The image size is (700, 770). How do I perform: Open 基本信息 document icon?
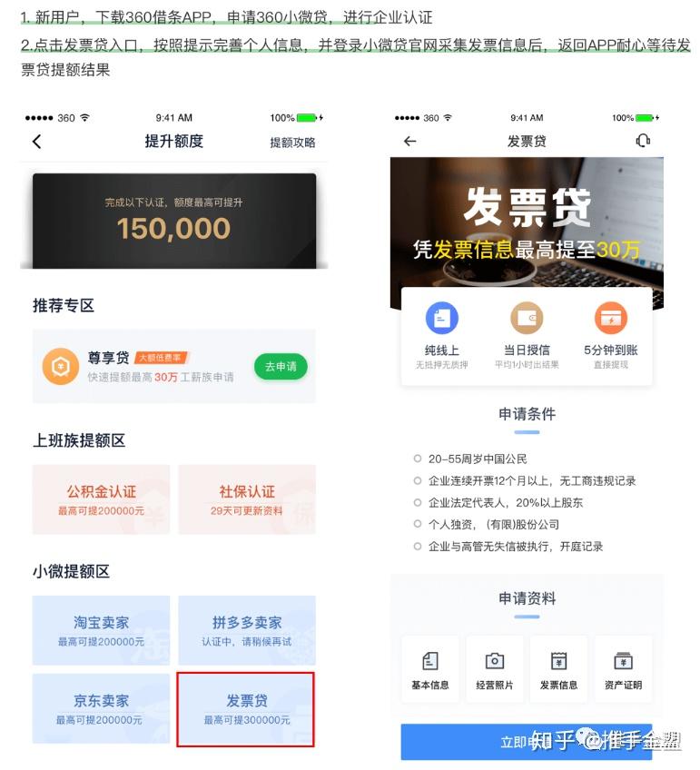click(x=430, y=661)
